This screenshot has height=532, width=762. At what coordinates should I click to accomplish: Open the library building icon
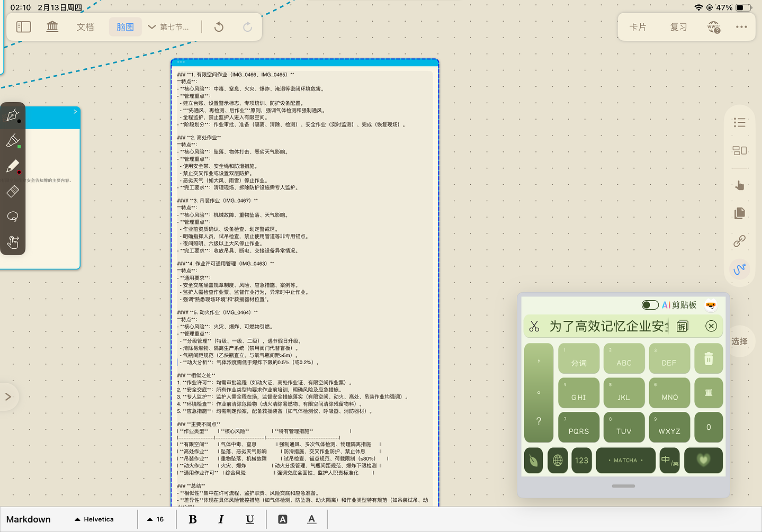coord(52,26)
